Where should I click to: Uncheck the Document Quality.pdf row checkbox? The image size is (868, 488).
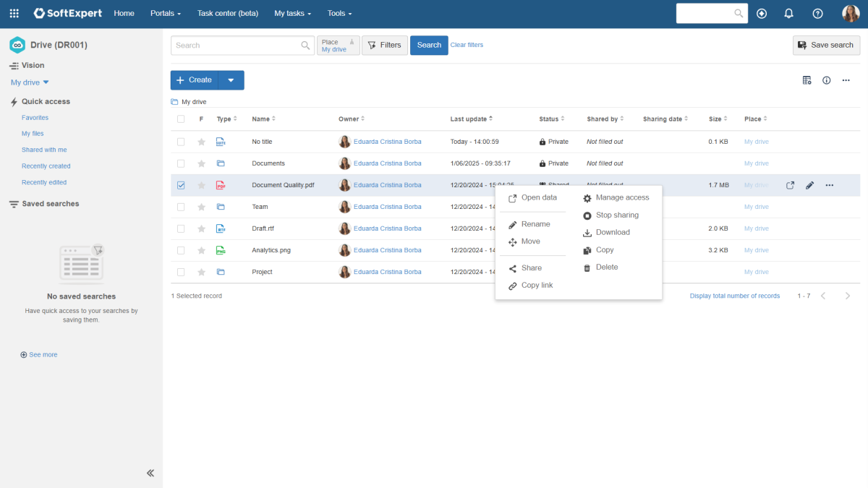(181, 185)
